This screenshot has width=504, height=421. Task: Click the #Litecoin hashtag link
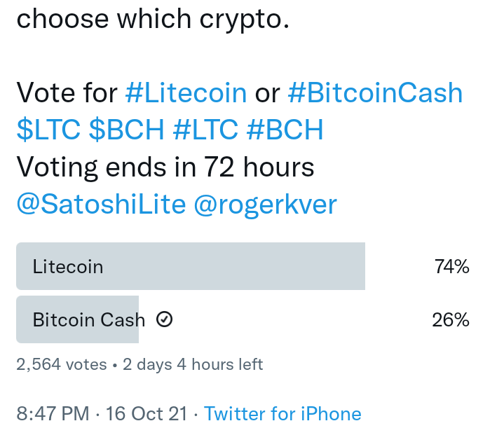(186, 93)
